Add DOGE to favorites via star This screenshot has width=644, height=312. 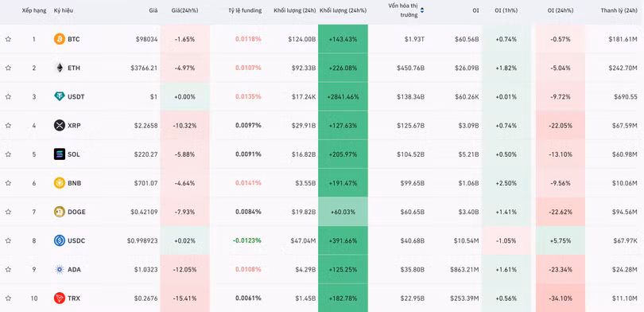(8, 212)
